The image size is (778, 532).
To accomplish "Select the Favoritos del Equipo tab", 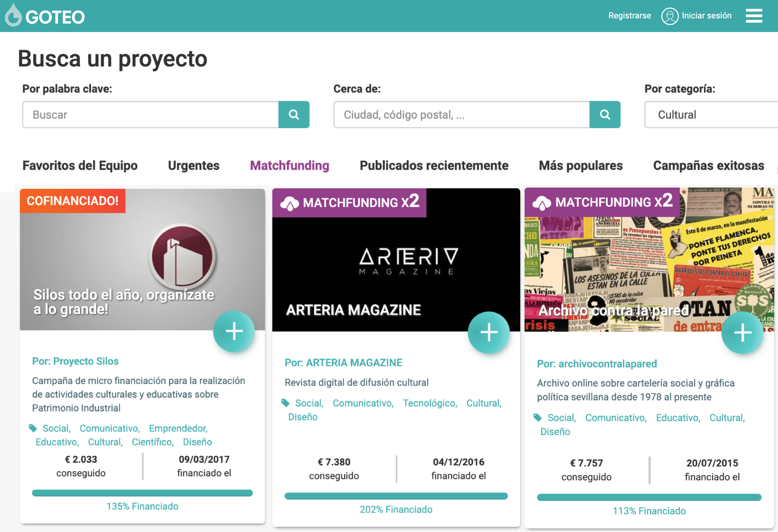I will (x=80, y=166).
